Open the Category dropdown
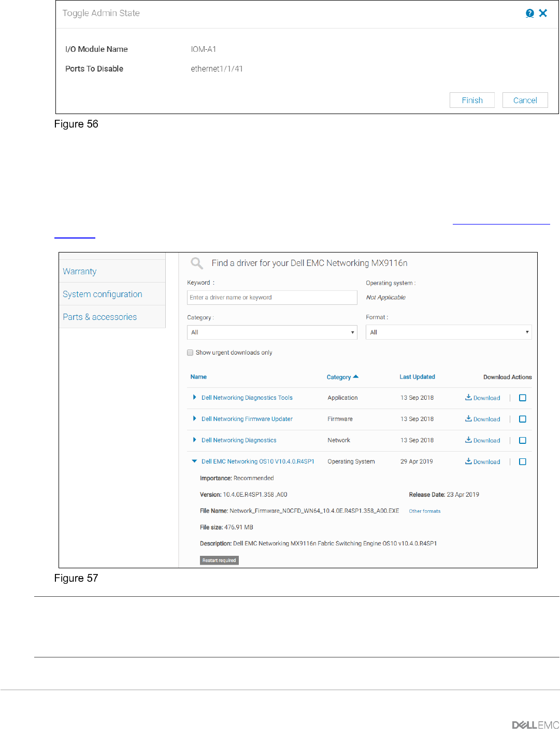Viewport: 560px width, 729px height. tap(272, 332)
